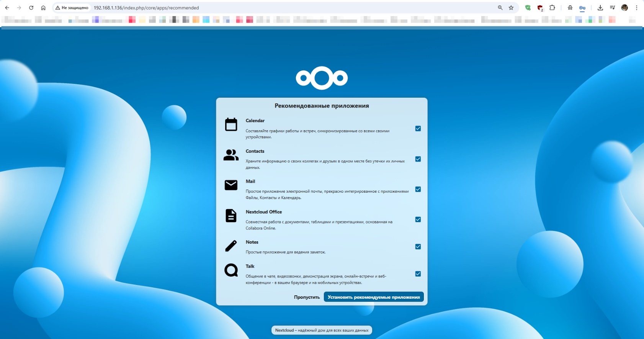Screen dimensions: 644x339
Task: Click the Mail description about электронной почты
Action: pos(327,195)
